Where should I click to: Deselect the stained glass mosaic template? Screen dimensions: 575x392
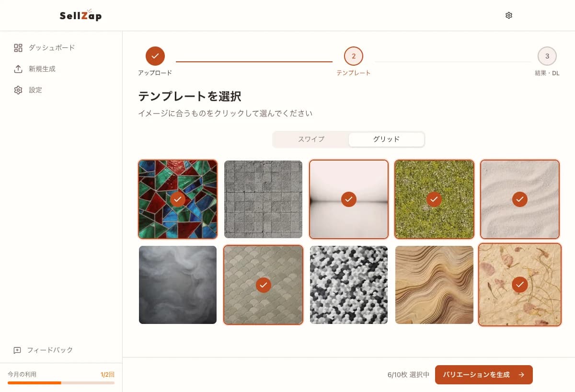point(178,199)
